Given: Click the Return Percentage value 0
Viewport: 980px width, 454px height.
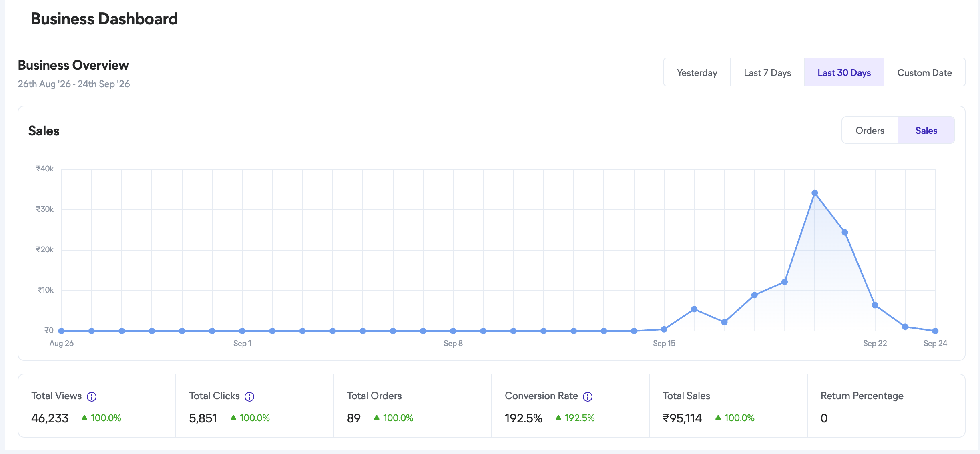Looking at the screenshot, I should 824,418.
